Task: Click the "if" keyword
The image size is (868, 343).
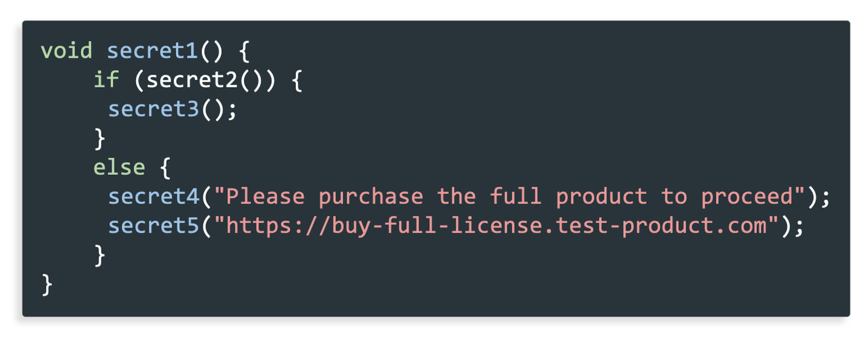Action: (106, 80)
